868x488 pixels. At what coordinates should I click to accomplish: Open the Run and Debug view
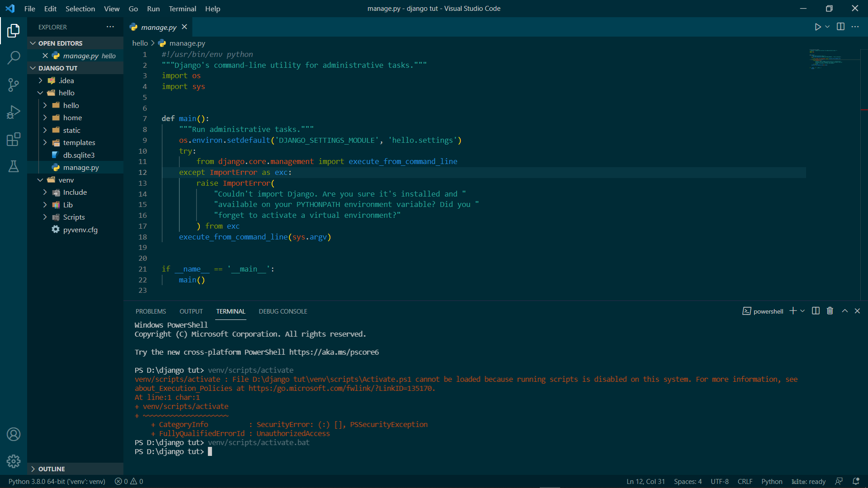point(14,112)
